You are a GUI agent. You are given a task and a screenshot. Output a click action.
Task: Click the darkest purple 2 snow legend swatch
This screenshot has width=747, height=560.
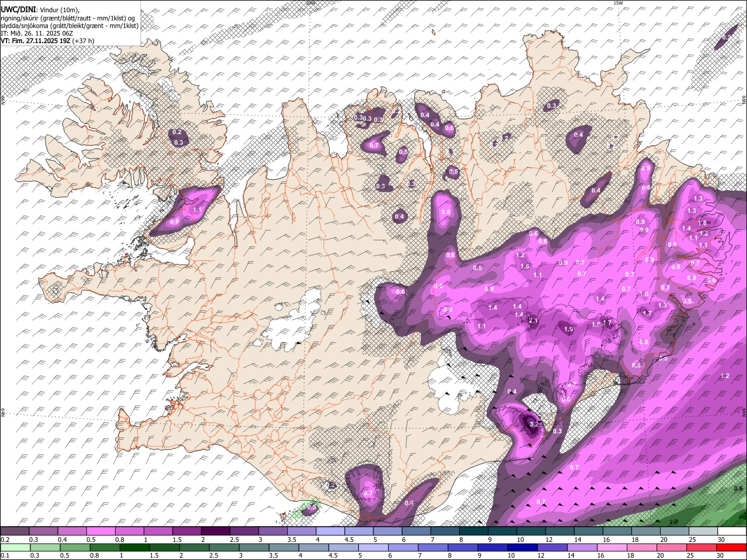pos(215,531)
